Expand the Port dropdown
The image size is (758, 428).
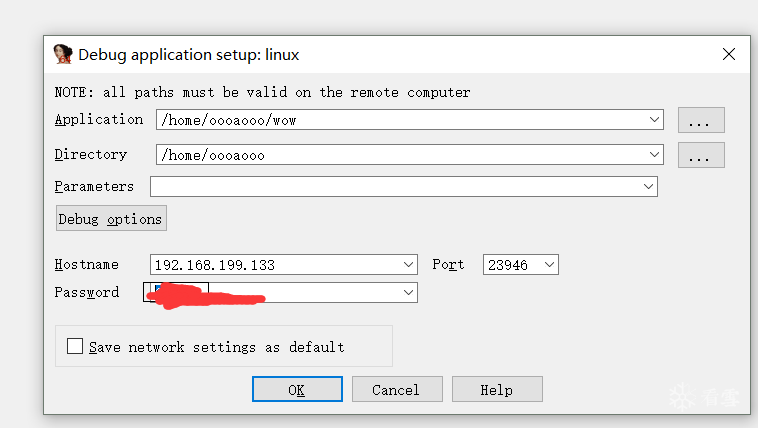pos(549,265)
